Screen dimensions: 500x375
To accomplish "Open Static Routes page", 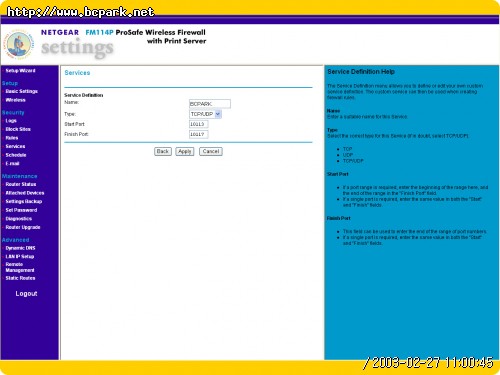I will [x=20, y=278].
